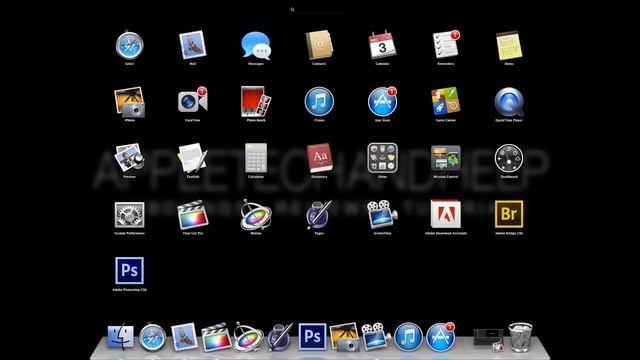Launch Photo Booth
The height and width of the screenshot is (360, 640).
pos(256,102)
